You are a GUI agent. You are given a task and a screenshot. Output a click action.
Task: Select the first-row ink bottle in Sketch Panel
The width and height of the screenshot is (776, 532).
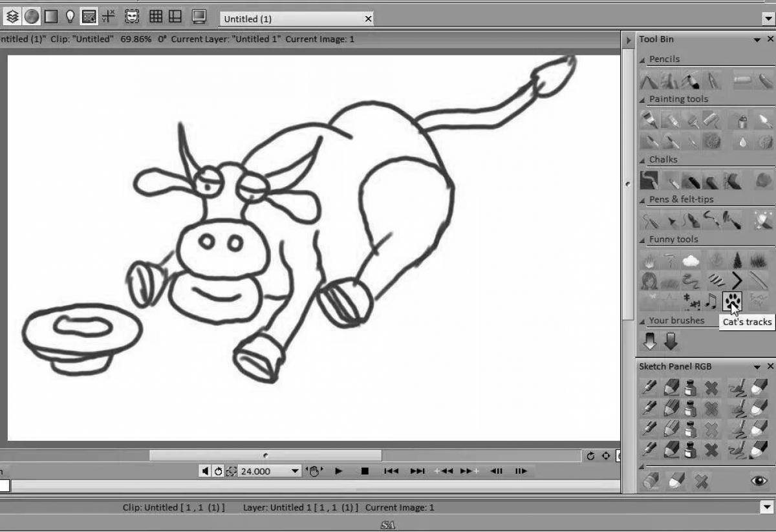[691, 388]
